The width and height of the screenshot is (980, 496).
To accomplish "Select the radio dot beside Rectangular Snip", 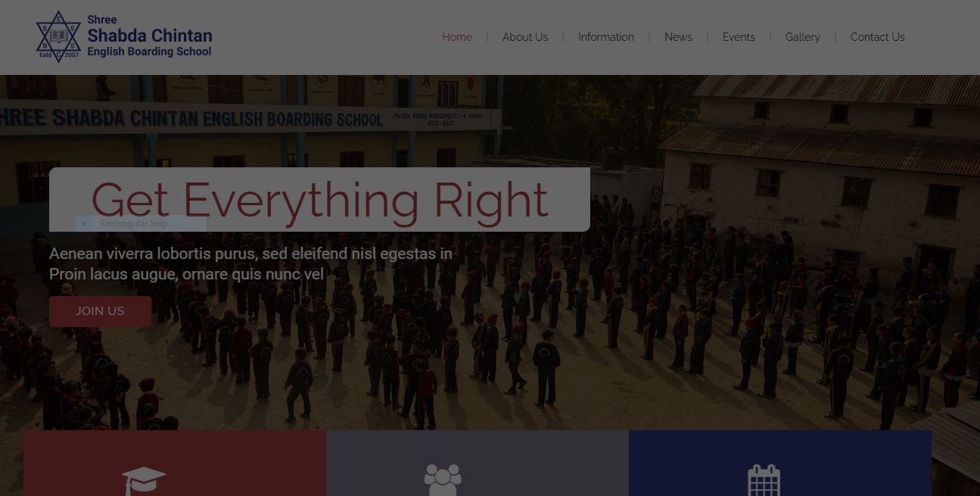I will 84,223.
